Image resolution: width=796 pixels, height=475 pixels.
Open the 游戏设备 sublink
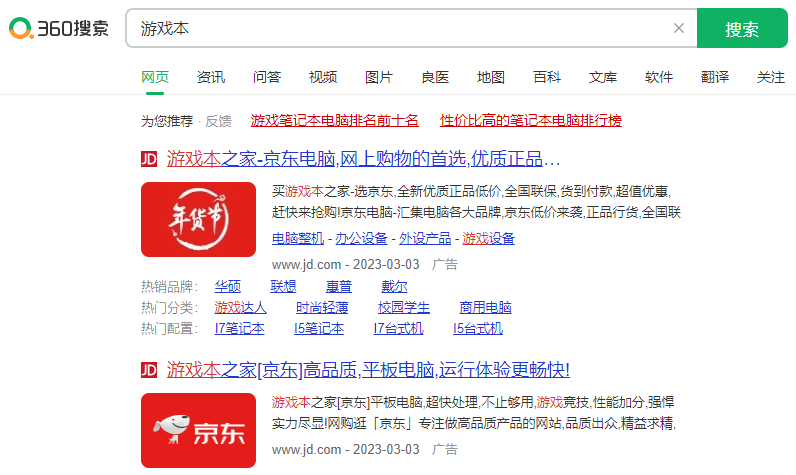click(x=488, y=238)
